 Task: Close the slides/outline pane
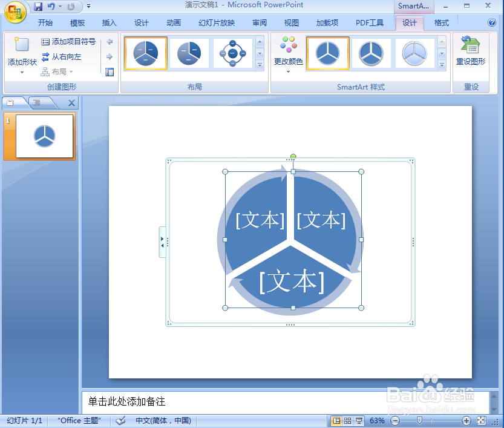[x=71, y=103]
